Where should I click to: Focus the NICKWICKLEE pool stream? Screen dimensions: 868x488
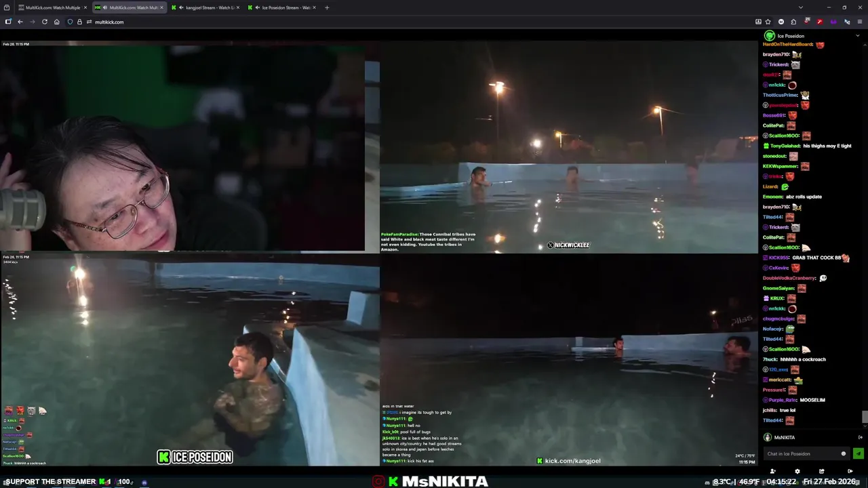click(x=568, y=146)
